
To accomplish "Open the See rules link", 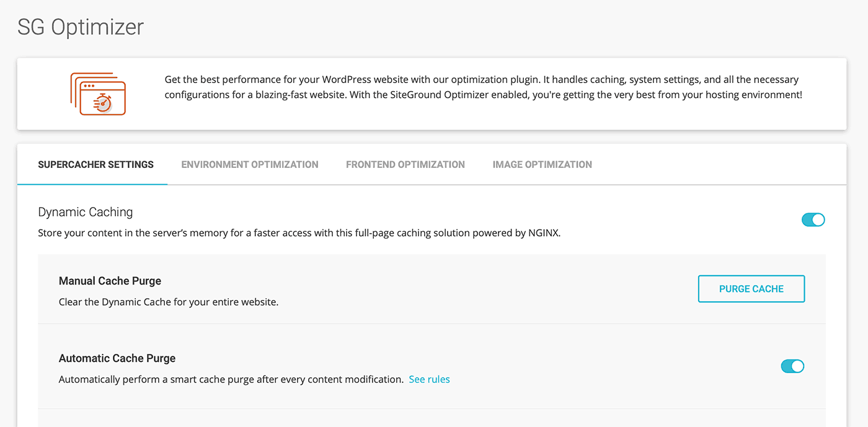I will tap(429, 379).
